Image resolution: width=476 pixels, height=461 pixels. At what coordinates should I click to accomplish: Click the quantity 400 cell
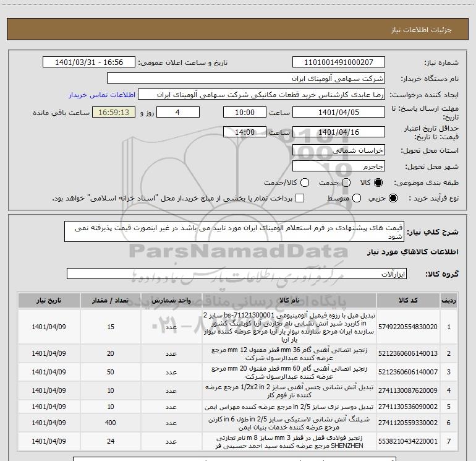111,423
